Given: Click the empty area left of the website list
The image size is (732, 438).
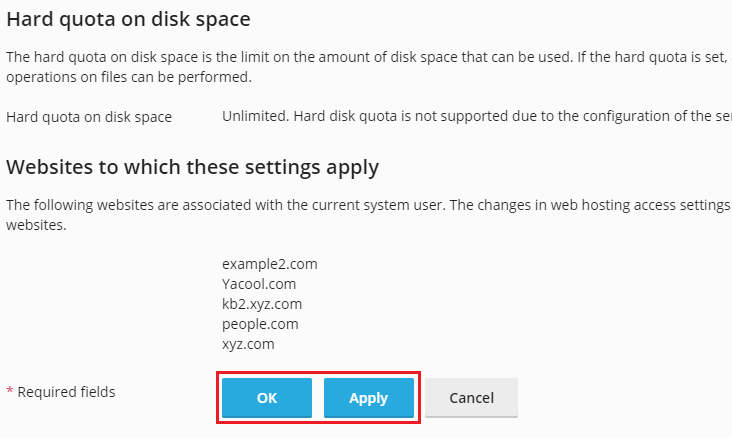Looking at the screenshot, I should pos(112,304).
